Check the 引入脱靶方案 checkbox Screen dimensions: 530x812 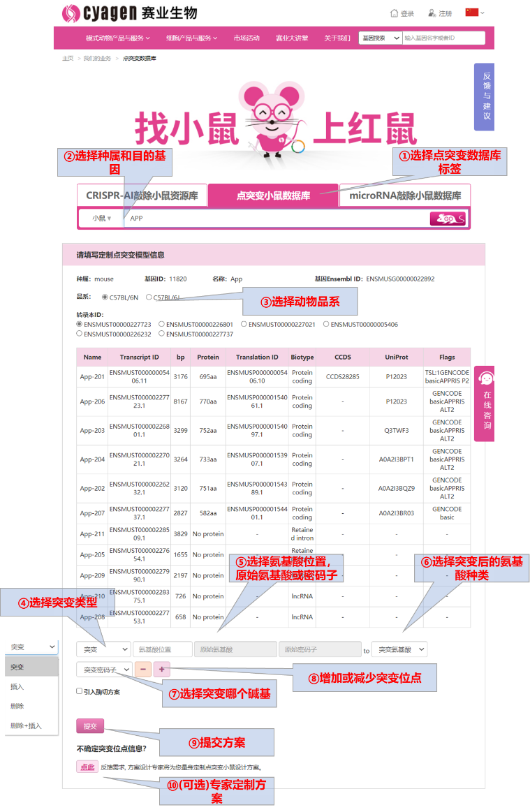[x=80, y=691]
